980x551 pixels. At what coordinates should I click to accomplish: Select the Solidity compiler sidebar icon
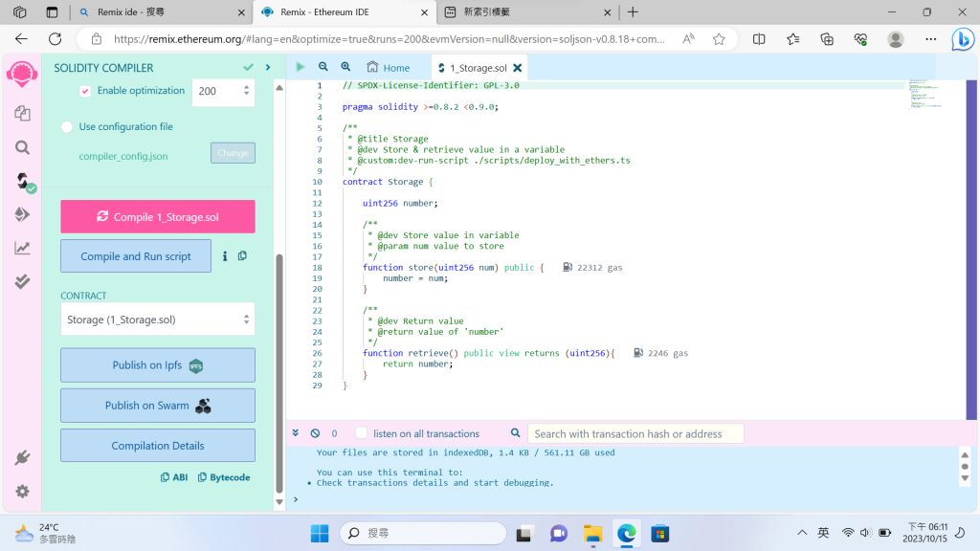tap(23, 181)
